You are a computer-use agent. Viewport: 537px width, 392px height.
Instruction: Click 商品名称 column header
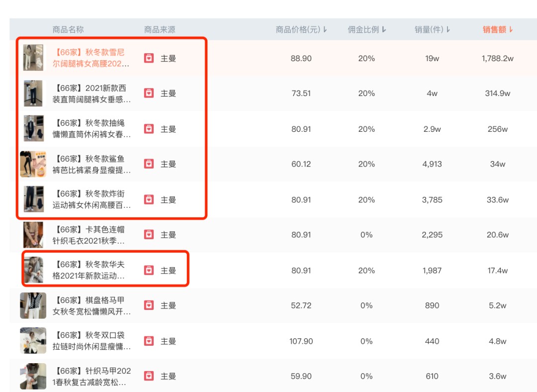tap(68, 30)
